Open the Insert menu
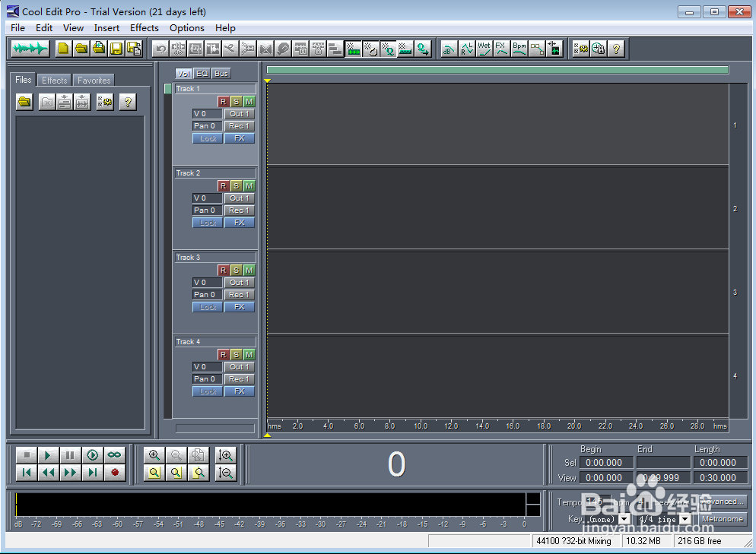This screenshot has width=756, height=554. [106, 28]
